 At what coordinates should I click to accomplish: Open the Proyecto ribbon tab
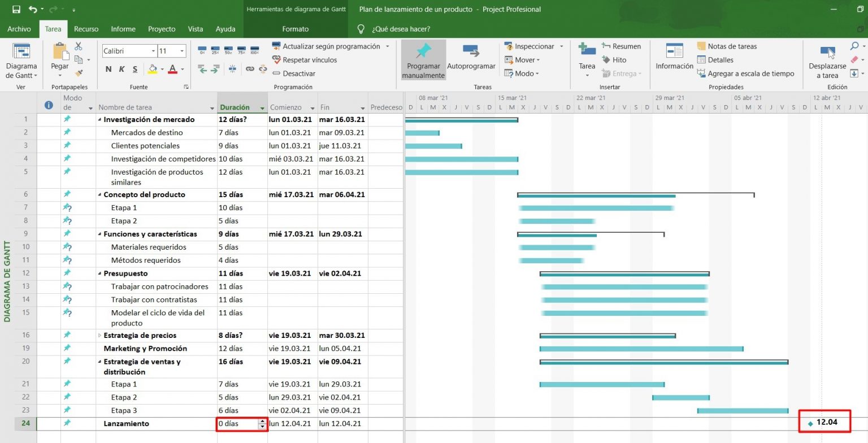[x=161, y=29]
